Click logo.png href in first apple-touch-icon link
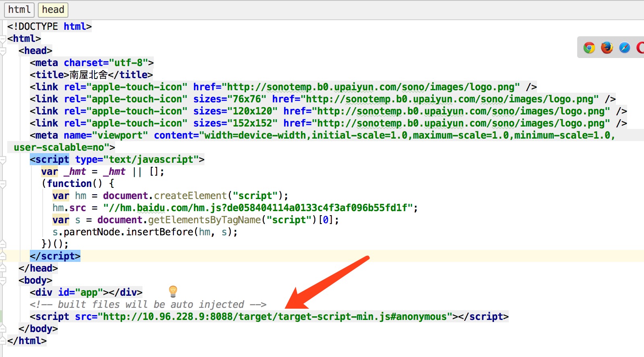This screenshot has height=357, width=644. click(371, 87)
